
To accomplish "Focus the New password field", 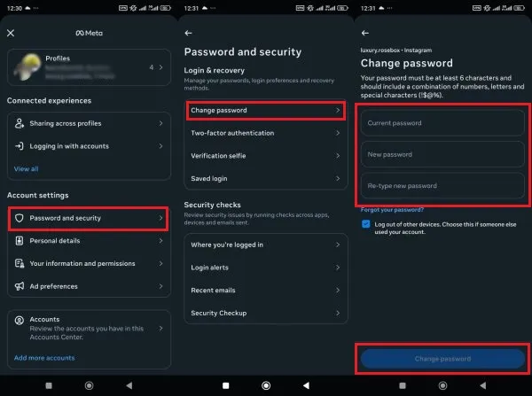I will [442, 155].
